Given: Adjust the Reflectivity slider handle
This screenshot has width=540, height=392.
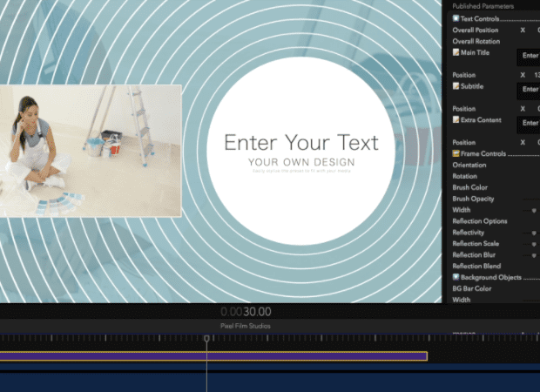Looking at the screenshot, I should 534,233.
